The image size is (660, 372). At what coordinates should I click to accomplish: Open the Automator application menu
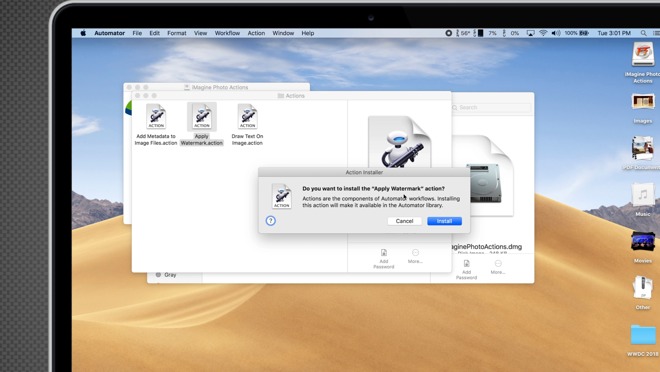tap(109, 33)
